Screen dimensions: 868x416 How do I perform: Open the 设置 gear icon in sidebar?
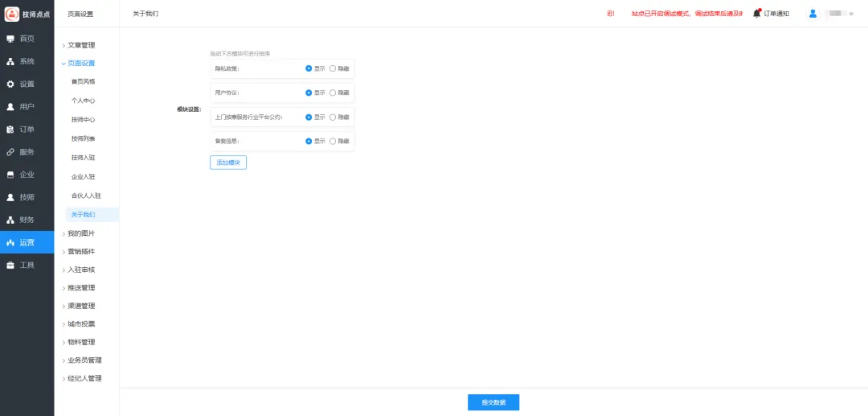point(10,84)
